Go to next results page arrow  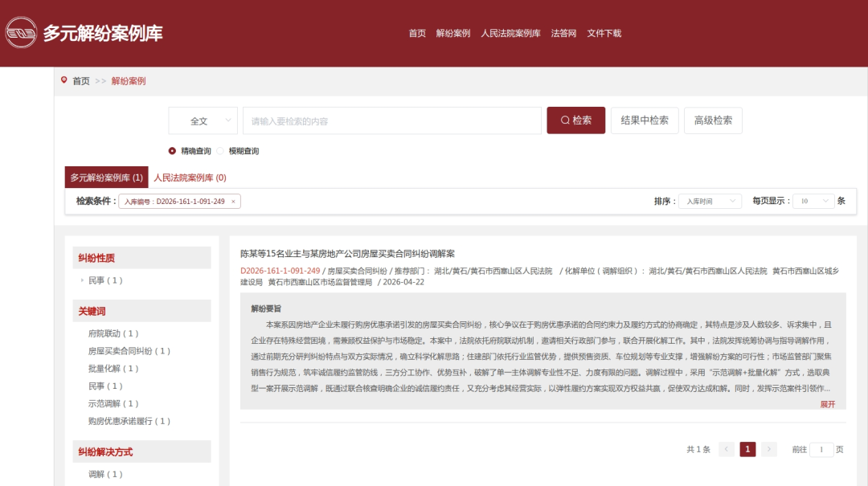pyautogui.click(x=769, y=449)
